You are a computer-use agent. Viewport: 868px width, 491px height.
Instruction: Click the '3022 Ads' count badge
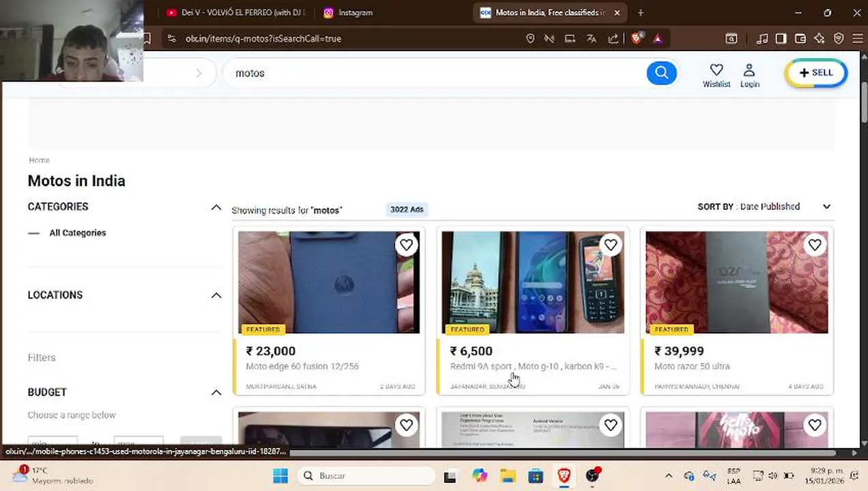[407, 209]
